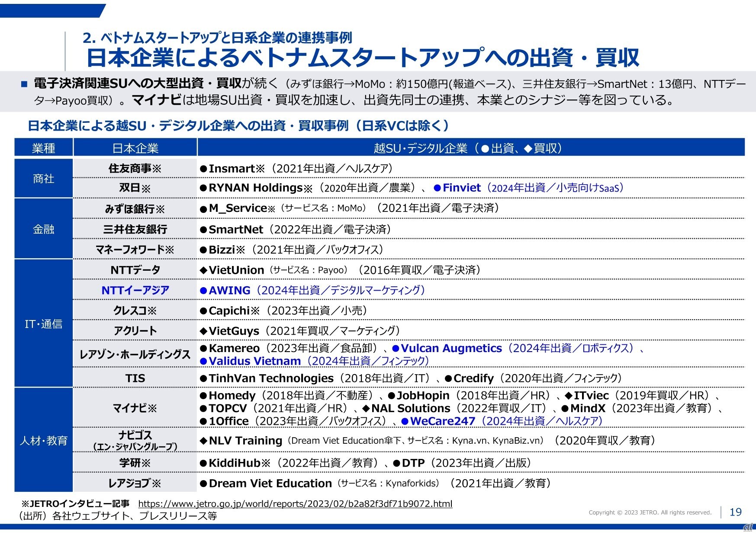Click the 'マネーフォワード※' company cell
The width and height of the screenshot is (756, 535).
click(135, 250)
